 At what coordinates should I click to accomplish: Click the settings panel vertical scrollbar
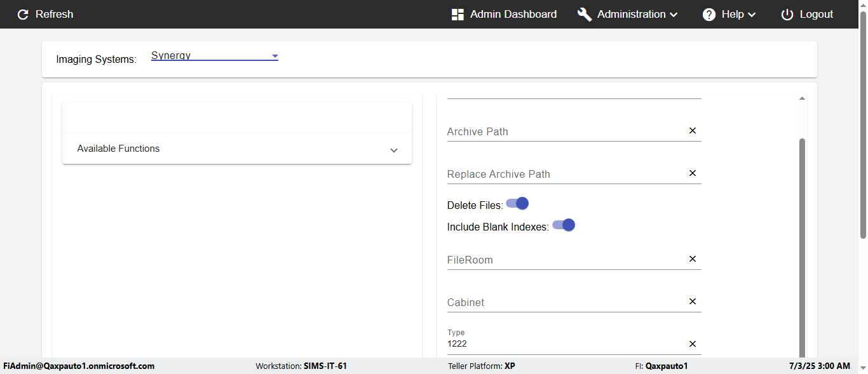point(802,248)
